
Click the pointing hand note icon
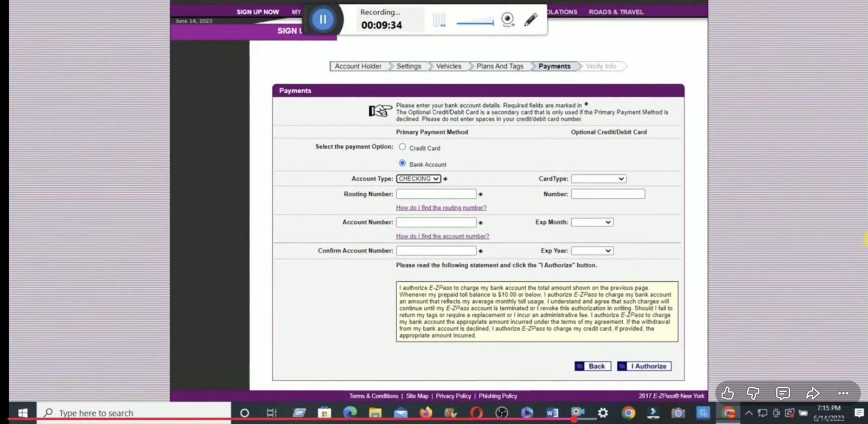pos(380,111)
